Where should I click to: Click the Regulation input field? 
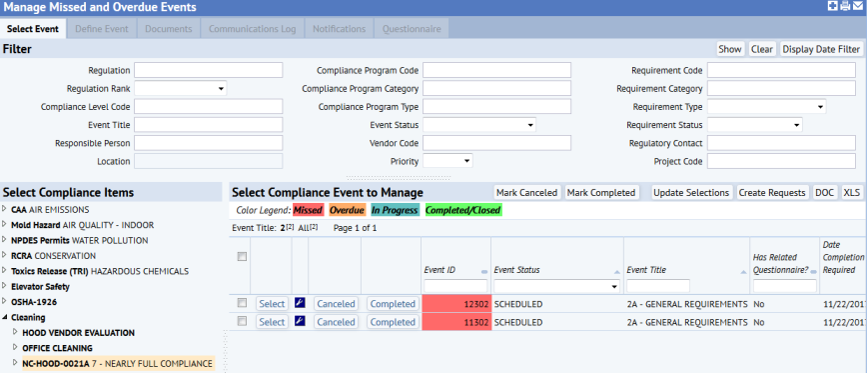(208, 70)
